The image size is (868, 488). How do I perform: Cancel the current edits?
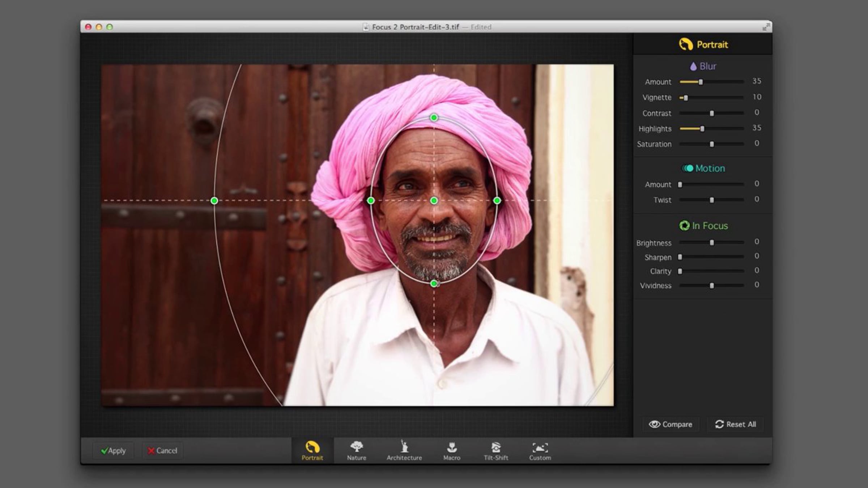pyautogui.click(x=162, y=451)
